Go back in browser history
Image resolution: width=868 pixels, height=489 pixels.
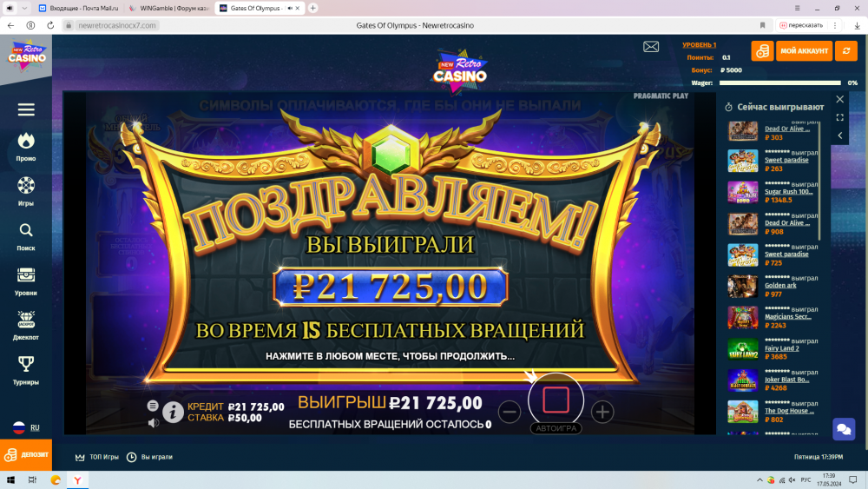[x=10, y=25]
